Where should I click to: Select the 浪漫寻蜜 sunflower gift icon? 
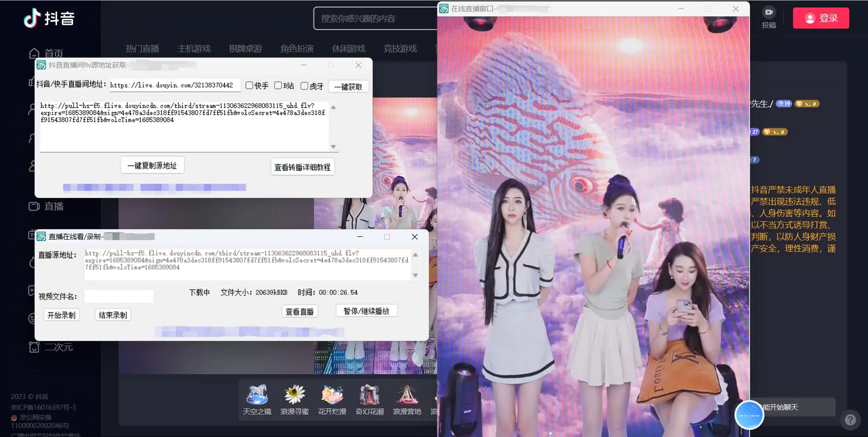[294, 395]
